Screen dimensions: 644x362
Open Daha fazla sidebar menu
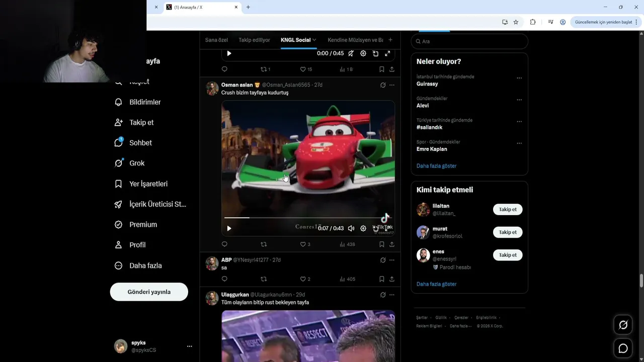click(x=138, y=265)
